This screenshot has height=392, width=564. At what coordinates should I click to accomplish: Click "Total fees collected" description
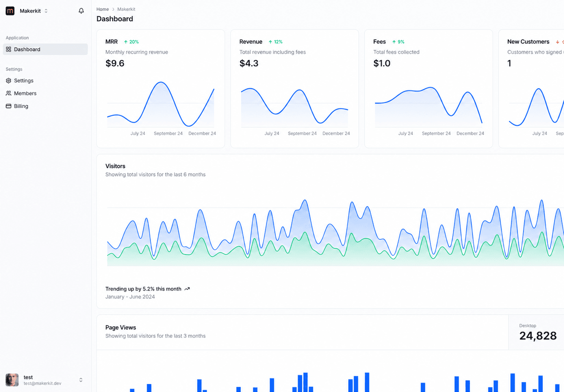tap(396, 52)
